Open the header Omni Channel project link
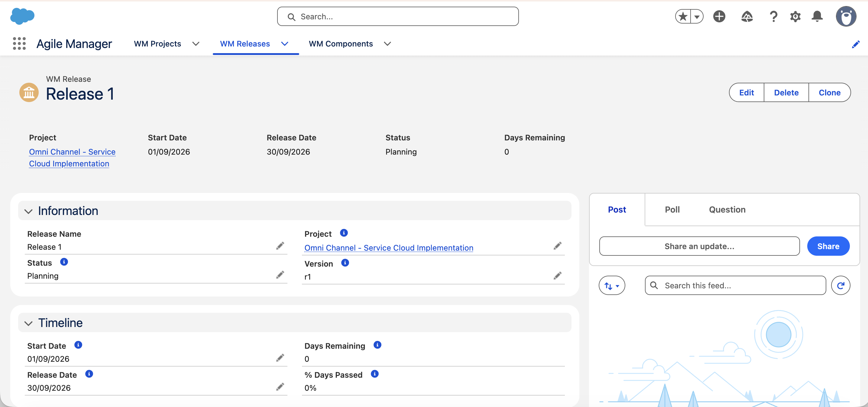Viewport: 868px width, 407px height. click(x=72, y=158)
